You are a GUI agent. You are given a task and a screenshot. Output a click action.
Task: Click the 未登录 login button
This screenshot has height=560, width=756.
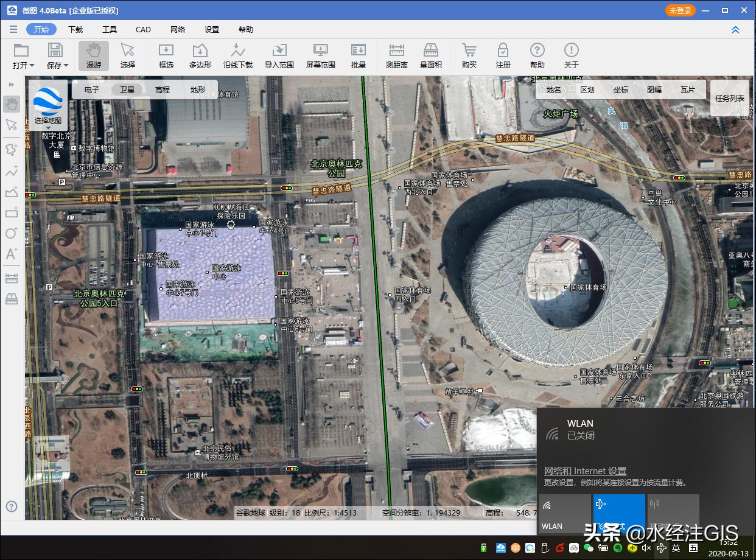680,10
